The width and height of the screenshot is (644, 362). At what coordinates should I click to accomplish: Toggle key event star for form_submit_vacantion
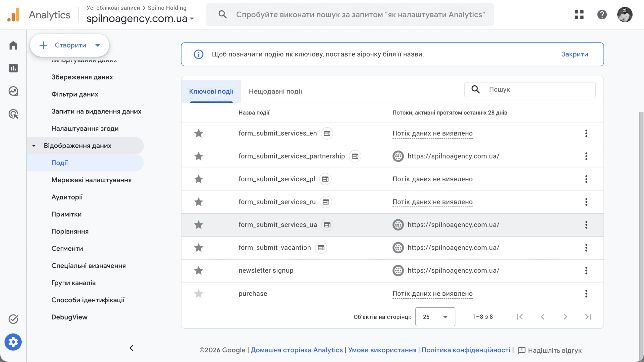click(198, 248)
